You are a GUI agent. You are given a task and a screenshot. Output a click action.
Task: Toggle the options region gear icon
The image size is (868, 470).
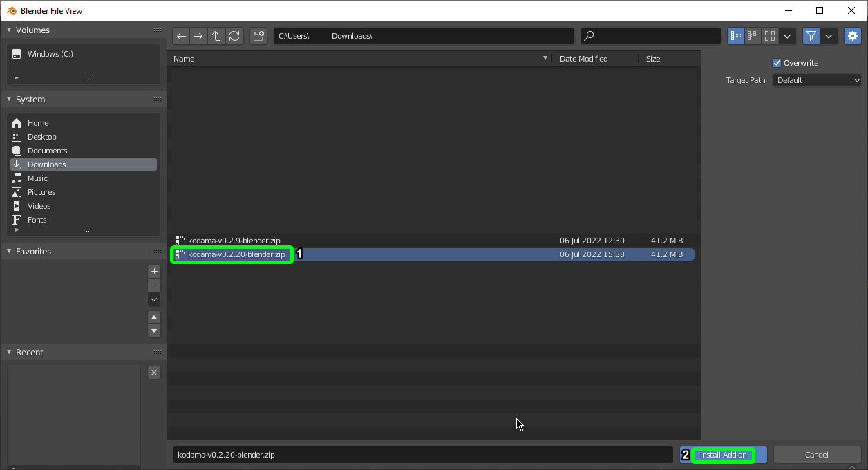point(853,36)
